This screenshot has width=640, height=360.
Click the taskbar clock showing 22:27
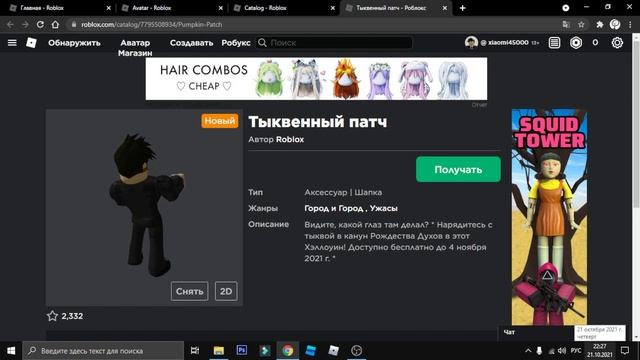(x=600, y=350)
